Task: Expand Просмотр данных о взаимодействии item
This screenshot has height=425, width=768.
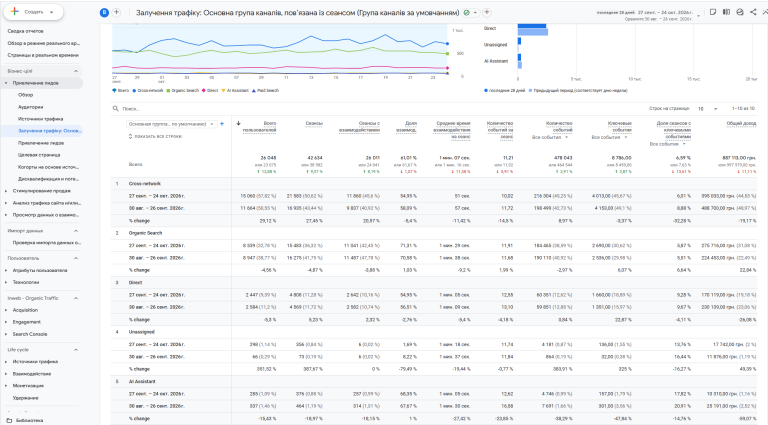Action: pyautogui.click(x=6, y=215)
